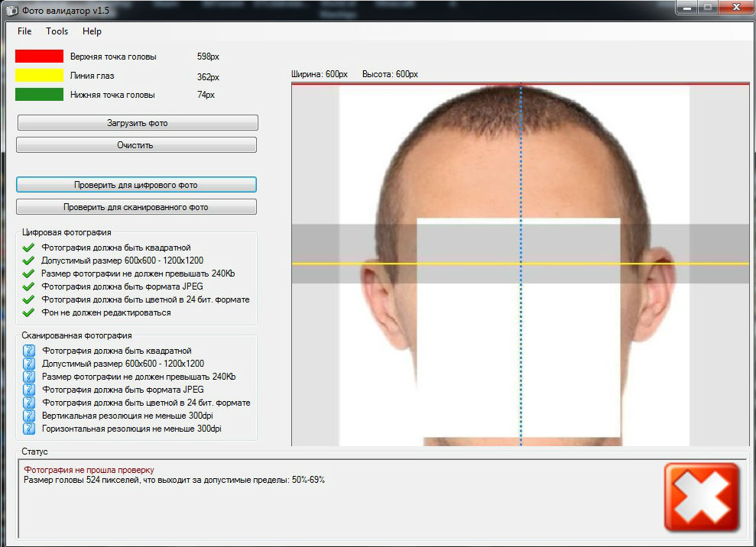Click the green bottom-of-head color swatch
This screenshot has height=547, width=756.
(39, 95)
